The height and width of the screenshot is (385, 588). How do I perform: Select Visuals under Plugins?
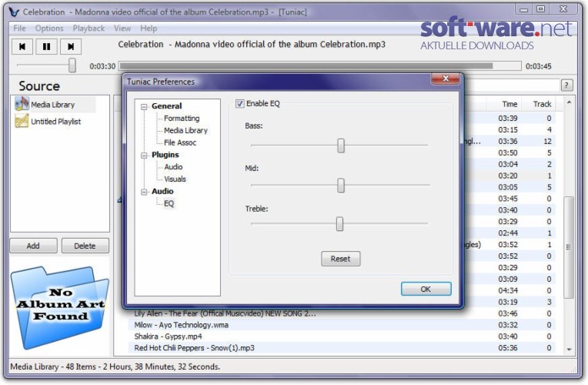[x=175, y=179]
